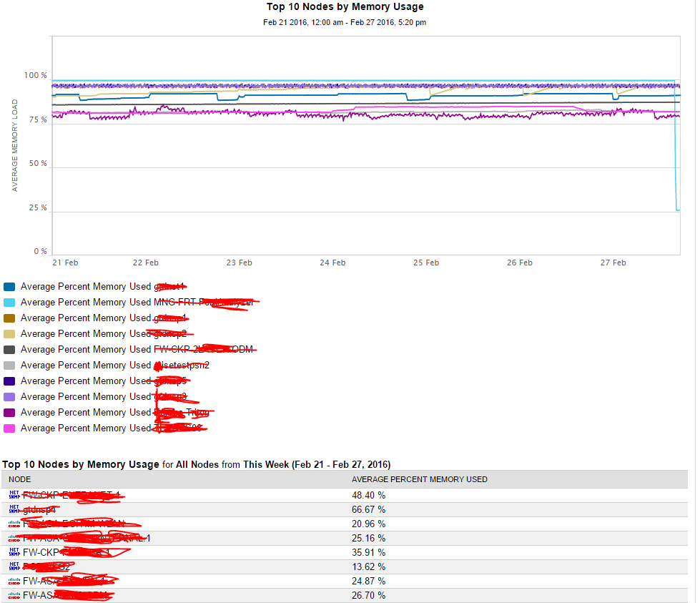Select the isetestpsn2 legend entry text
The width and height of the screenshot is (700, 603).
[x=114, y=366]
